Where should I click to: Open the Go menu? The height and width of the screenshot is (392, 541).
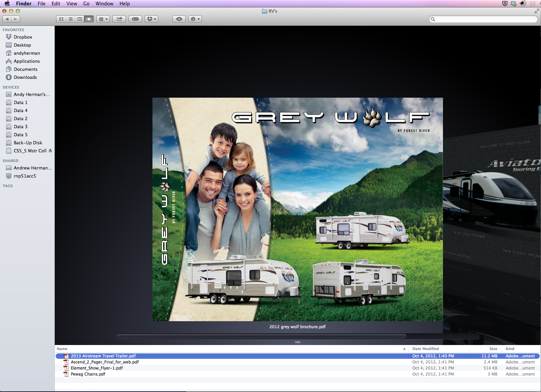pos(86,4)
